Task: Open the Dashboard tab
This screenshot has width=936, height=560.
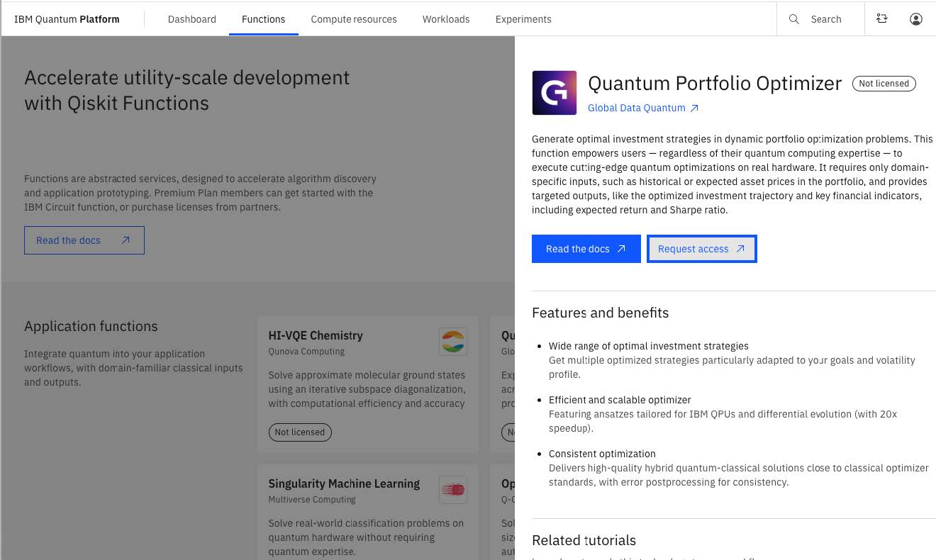Action: [x=192, y=19]
